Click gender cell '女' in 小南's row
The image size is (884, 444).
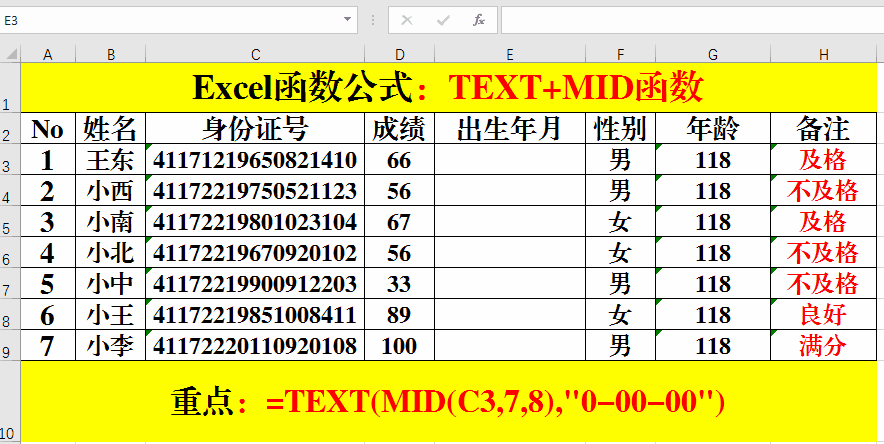point(620,221)
